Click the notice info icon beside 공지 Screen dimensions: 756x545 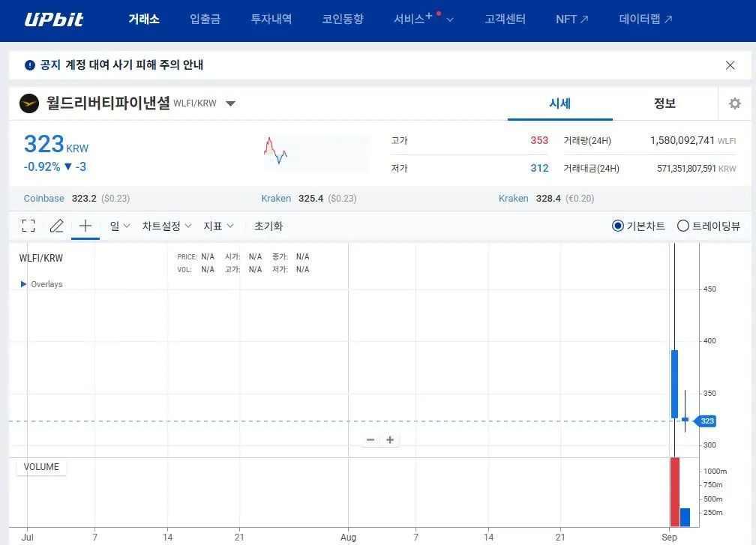(x=28, y=64)
